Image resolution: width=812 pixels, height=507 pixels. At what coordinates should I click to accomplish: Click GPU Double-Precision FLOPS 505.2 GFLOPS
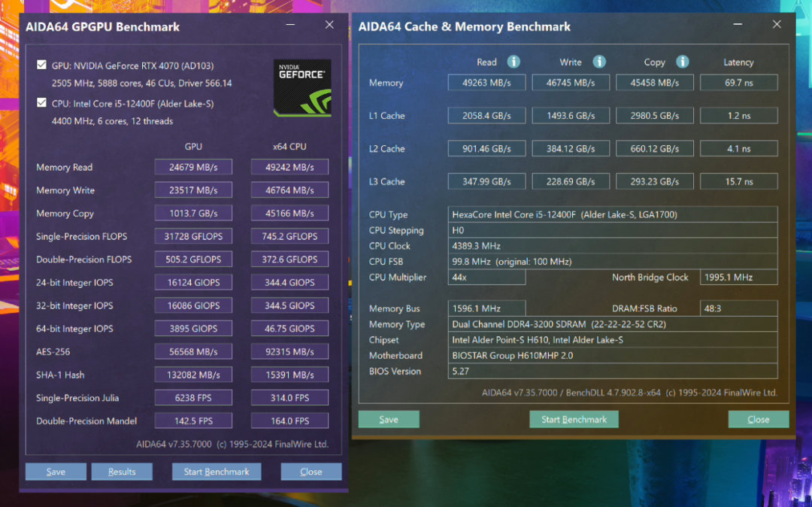[x=193, y=259]
